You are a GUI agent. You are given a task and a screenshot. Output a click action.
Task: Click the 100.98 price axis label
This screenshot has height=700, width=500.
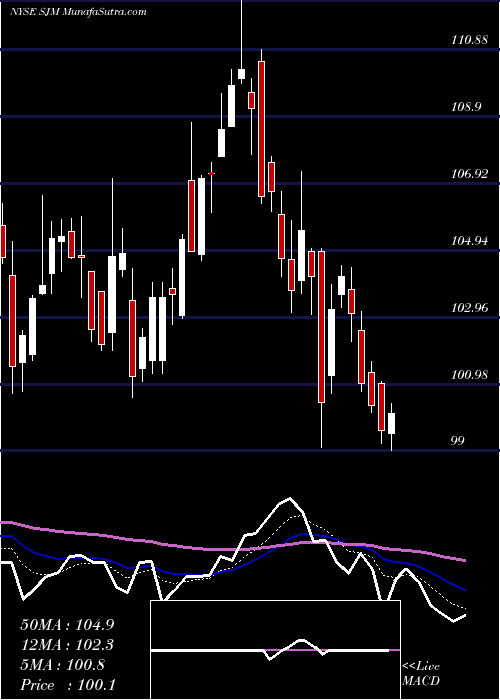[469, 375]
